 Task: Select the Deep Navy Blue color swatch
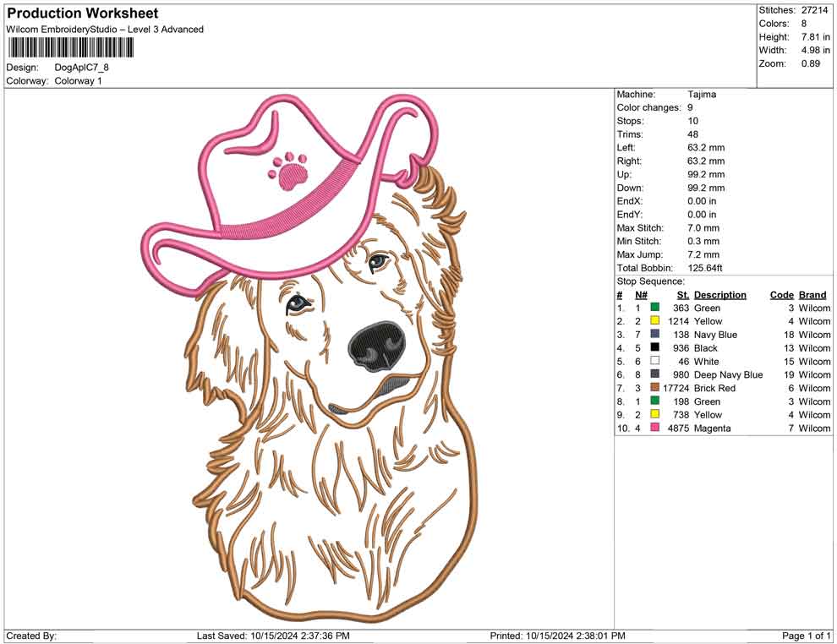[x=654, y=374]
